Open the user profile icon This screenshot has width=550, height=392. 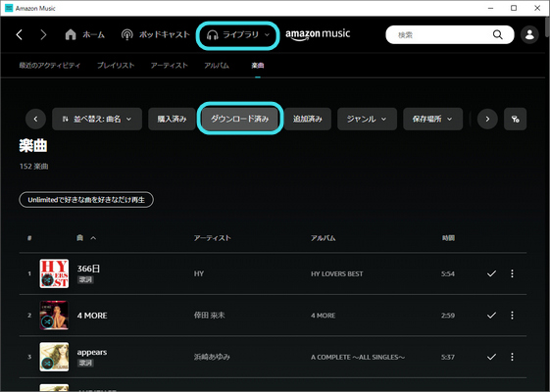click(529, 34)
